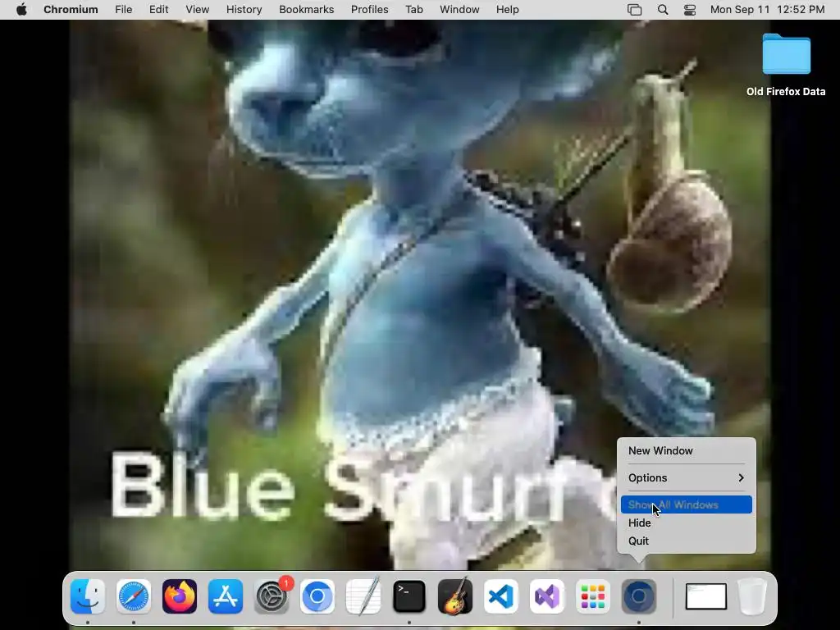Open Launchpad grid icon

[x=593, y=596]
